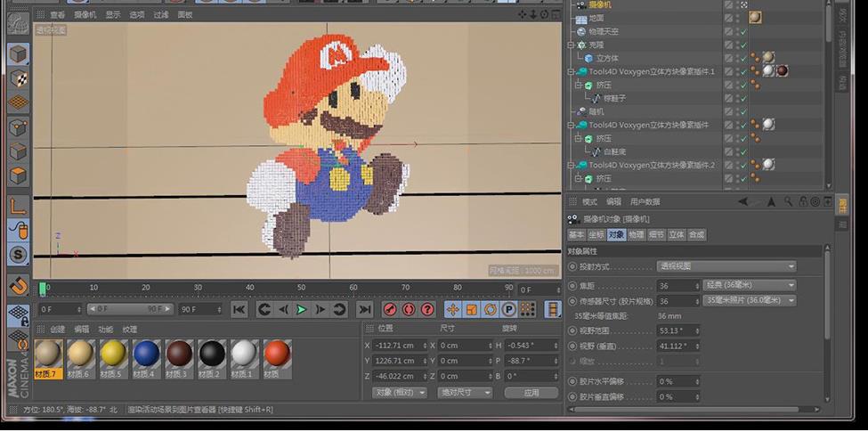Image resolution: width=868 pixels, height=432 pixels.
Task: Open keyframe selection question-mark button
Action: tap(427, 310)
